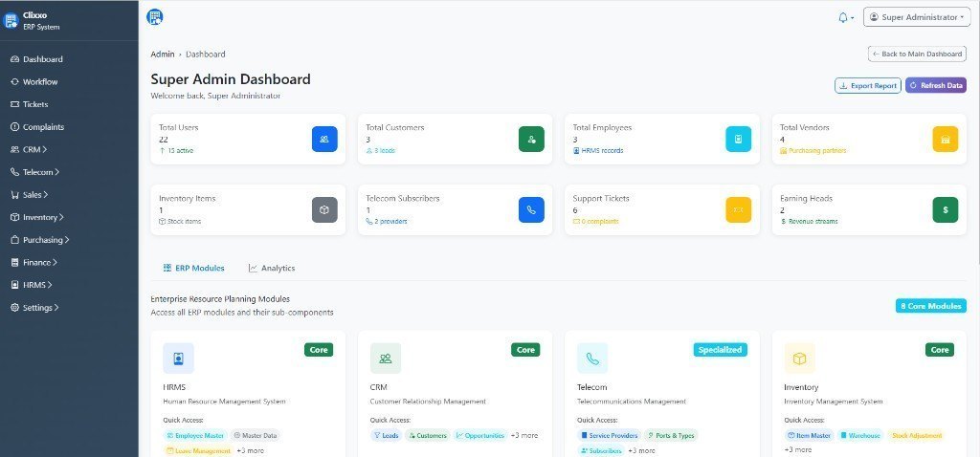The image size is (980, 457).
Task: Click the Total Vendors yellow store icon
Action: (945, 140)
